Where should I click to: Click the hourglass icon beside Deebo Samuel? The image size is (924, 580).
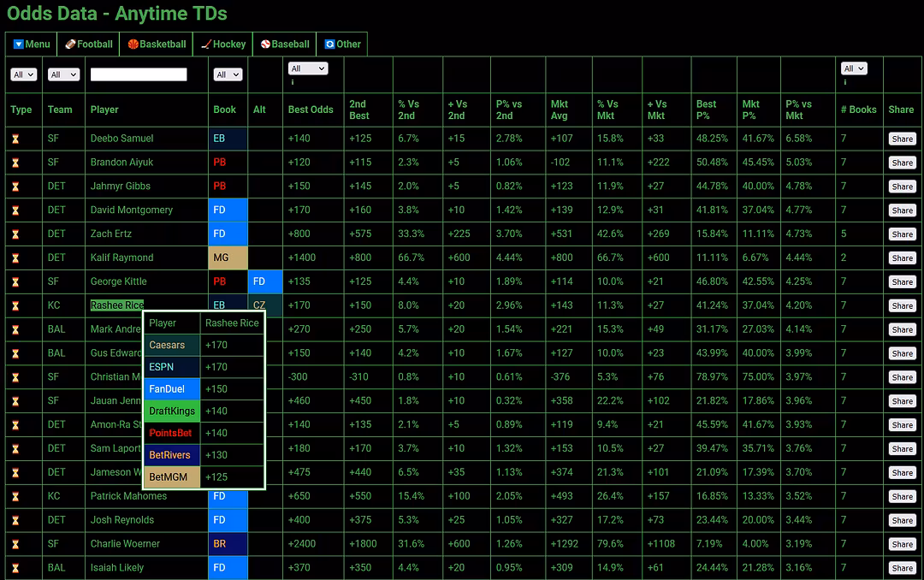(x=15, y=139)
